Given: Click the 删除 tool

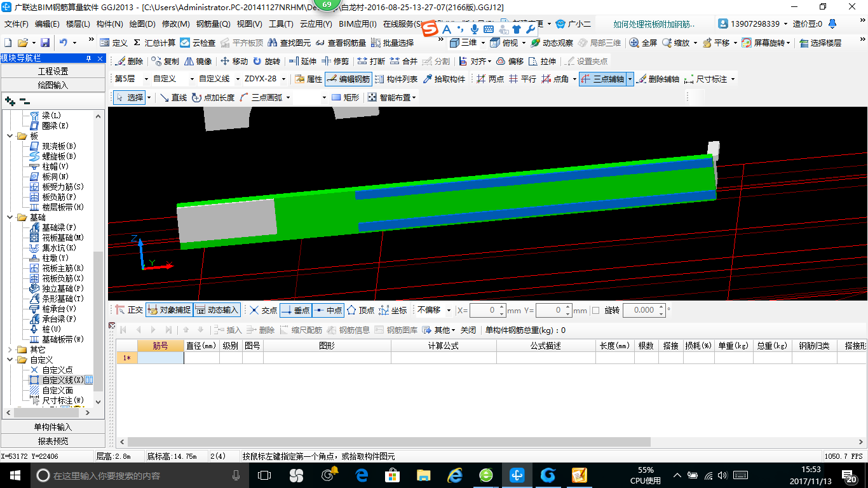Looking at the screenshot, I should click(129, 62).
